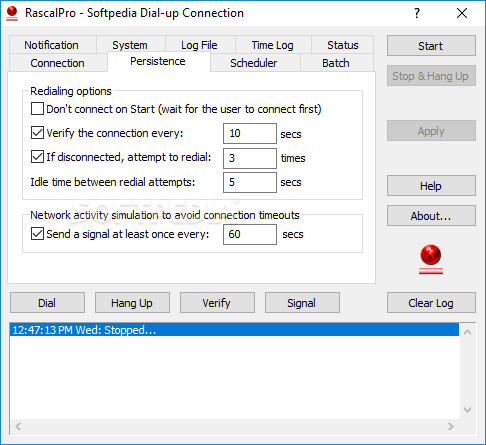This screenshot has height=445, width=486.
Task: Select the Persistence tab
Action: pyautogui.click(x=158, y=61)
